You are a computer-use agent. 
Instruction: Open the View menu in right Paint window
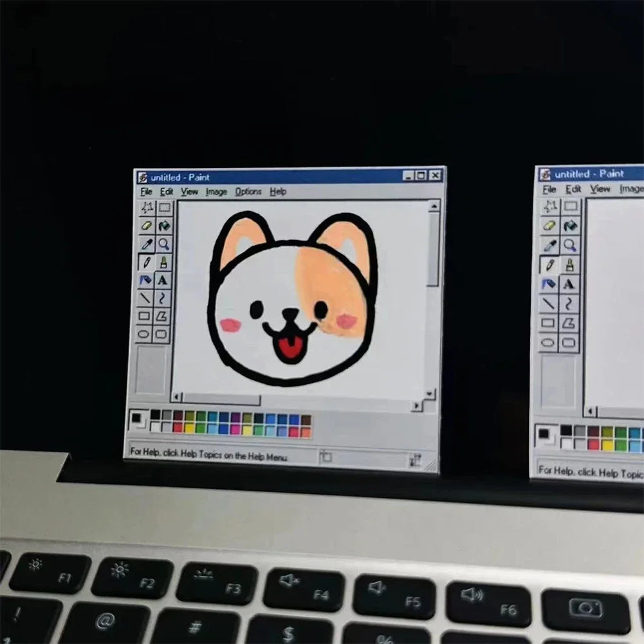coord(600,189)
